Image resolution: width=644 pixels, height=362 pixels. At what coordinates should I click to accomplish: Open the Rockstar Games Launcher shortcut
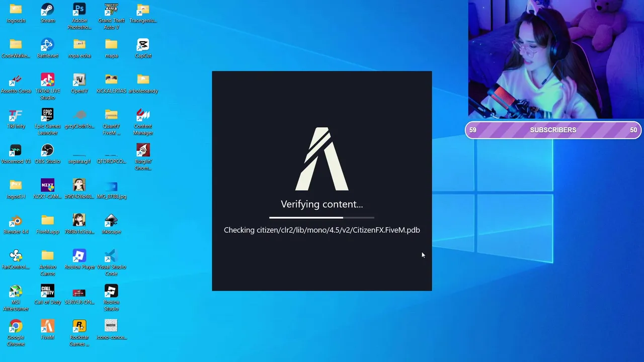[x=79, y=333]
